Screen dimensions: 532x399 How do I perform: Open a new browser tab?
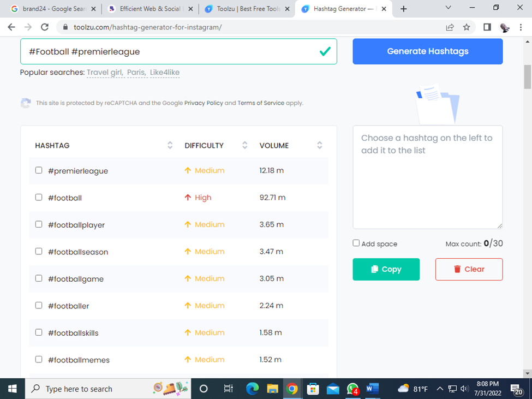tap(403, 9)
